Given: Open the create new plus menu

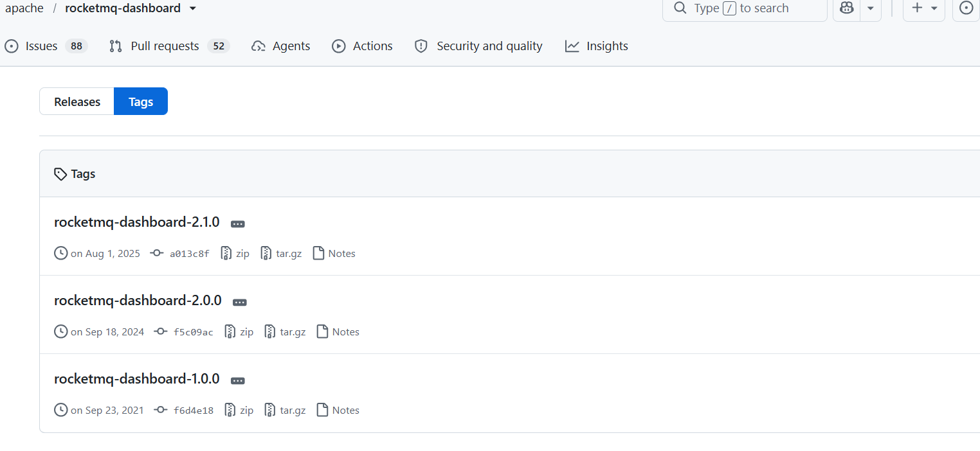Looking at the screenshot, I should point(924,8).
